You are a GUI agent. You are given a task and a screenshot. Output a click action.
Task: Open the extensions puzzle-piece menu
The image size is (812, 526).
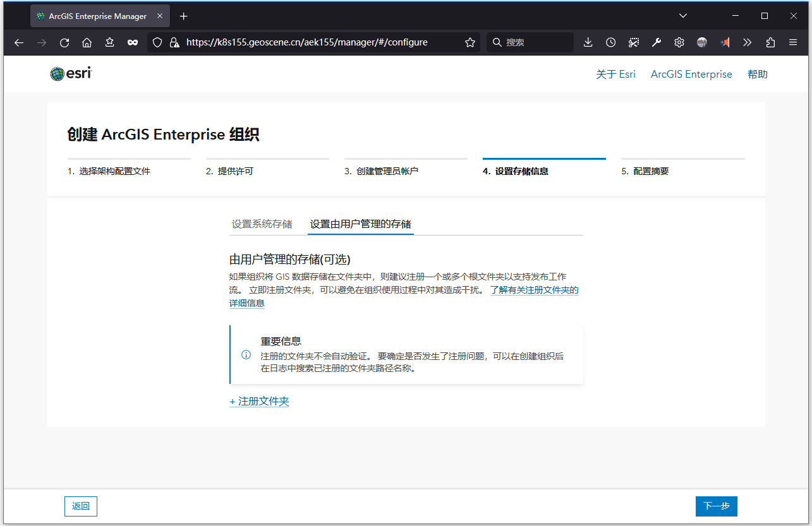(770, 42)
